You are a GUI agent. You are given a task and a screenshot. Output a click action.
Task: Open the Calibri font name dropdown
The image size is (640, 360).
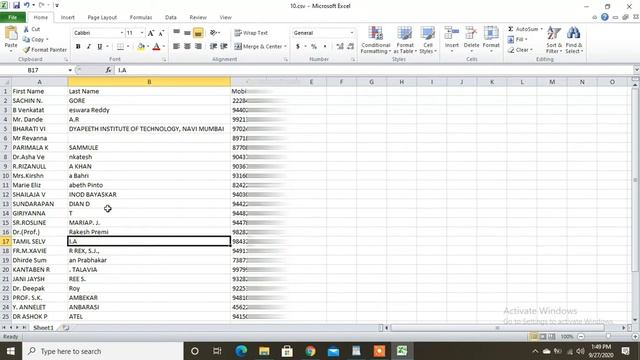pos(122,33)
